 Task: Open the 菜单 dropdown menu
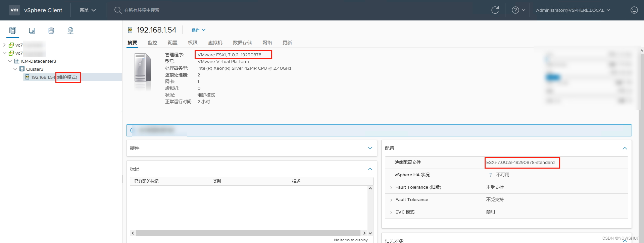[x=88, y=10]
